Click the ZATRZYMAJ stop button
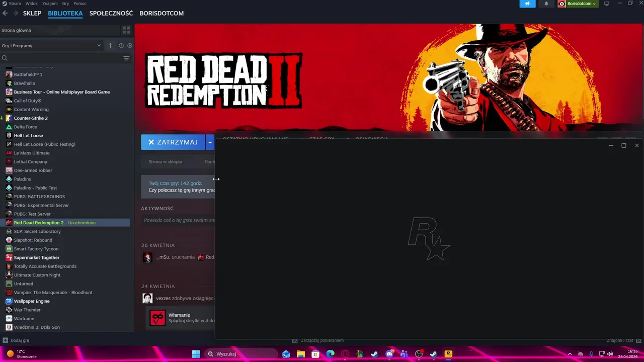Viewport: 644px width, 362px height. click(x=173, y=142)
